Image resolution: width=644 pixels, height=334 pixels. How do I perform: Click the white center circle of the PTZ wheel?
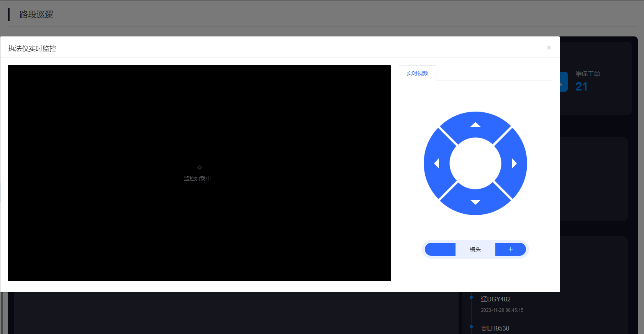click(x=475, y=163)
